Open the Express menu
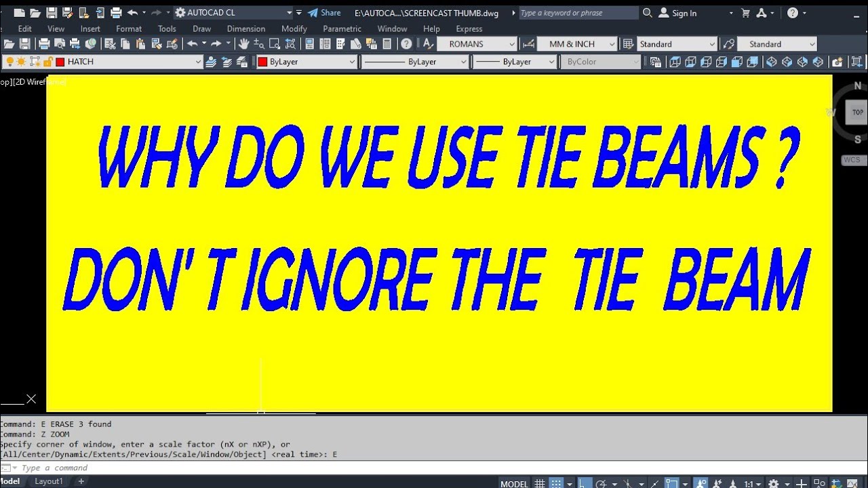 tap(469, 28)
